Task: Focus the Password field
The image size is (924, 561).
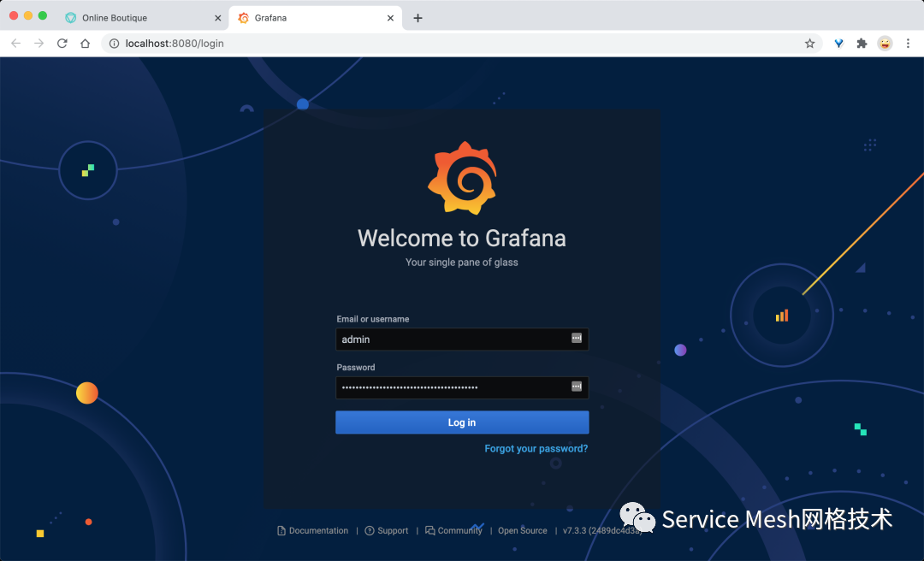Action: pos(462,387)
